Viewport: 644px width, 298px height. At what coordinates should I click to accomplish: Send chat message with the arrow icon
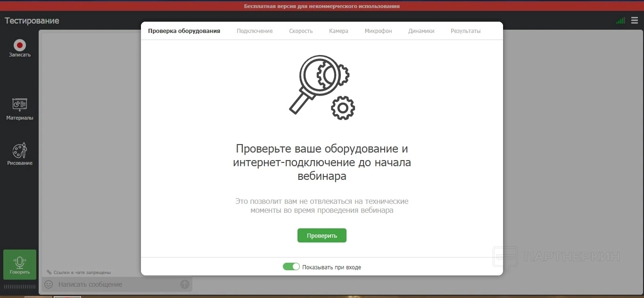[185, 284]
